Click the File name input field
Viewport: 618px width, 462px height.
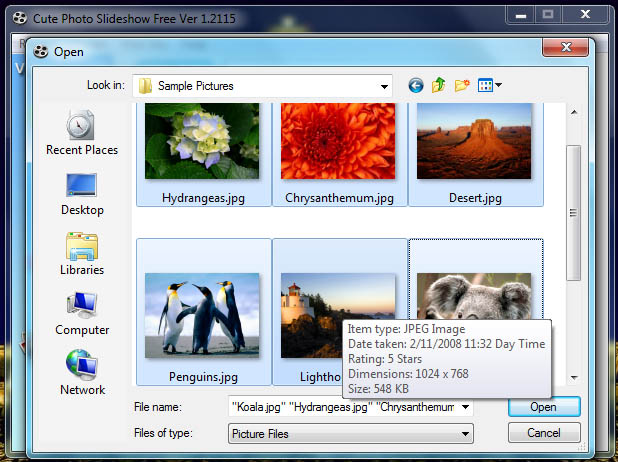coord(343,407)
